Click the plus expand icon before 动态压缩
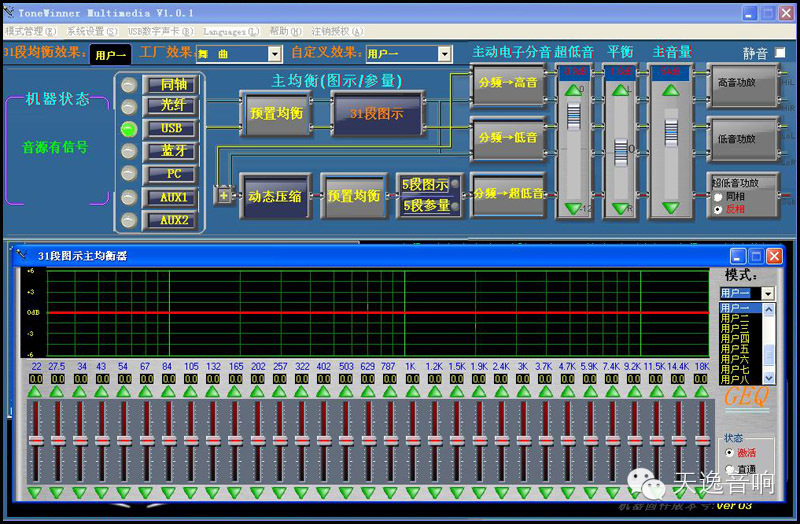The image size is (800, 524). [x=223, y=195]
